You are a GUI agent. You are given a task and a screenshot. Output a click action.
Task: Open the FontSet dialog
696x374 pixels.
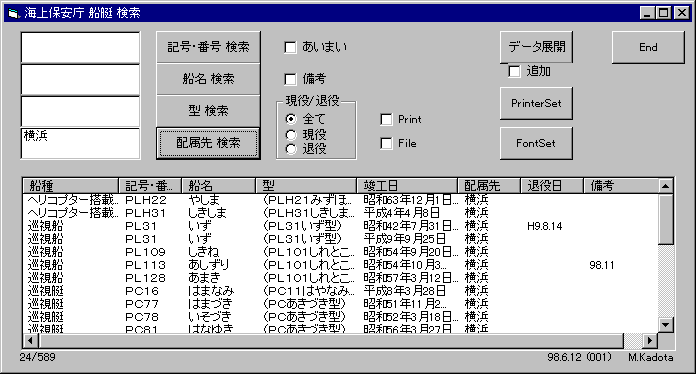(536, 143)
